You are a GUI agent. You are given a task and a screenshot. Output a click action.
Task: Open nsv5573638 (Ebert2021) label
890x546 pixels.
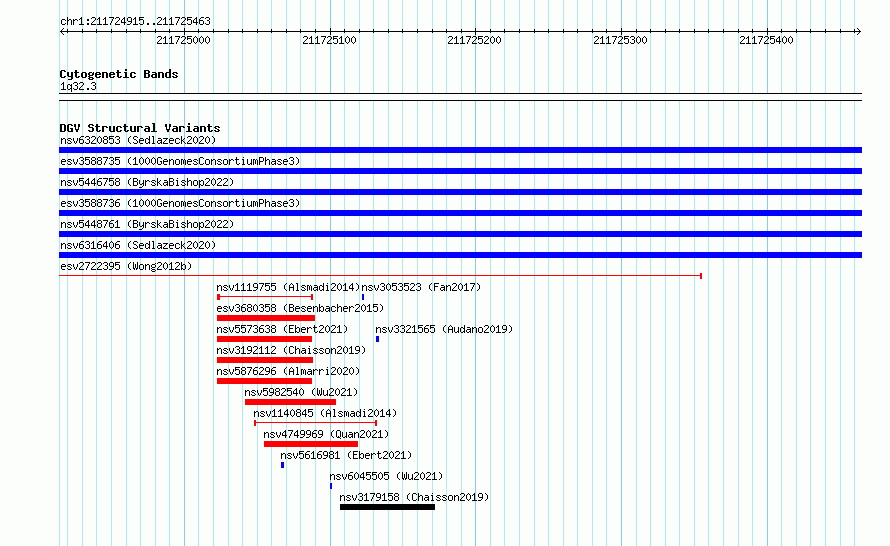click(282, 329)
